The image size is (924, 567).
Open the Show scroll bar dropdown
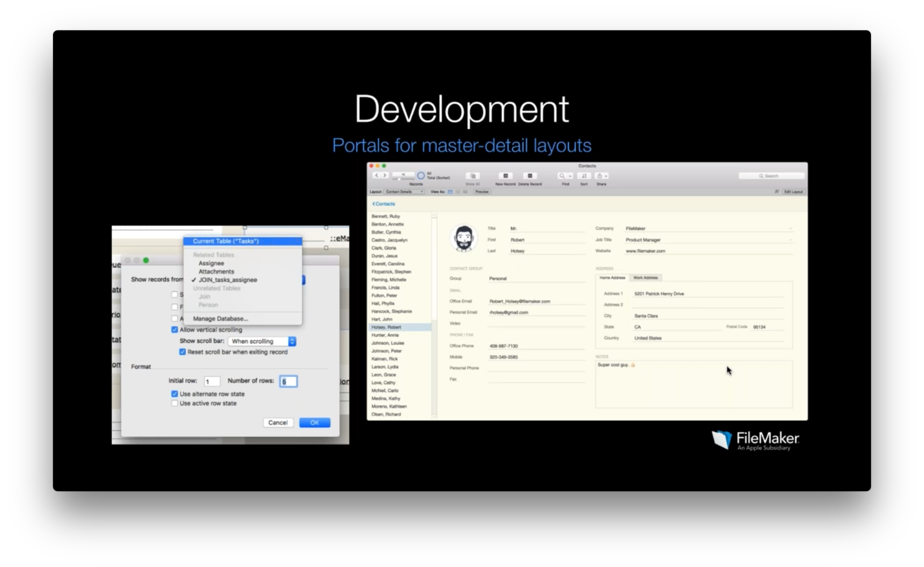click(x=262, y=341)
